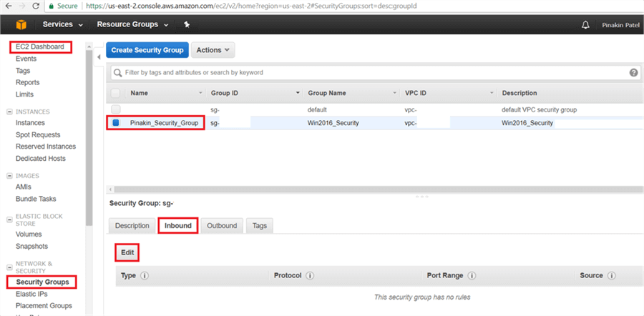Click the info icon next to Type
The width and height of the screenshot is (644, 316).
(x=144, y=276)
